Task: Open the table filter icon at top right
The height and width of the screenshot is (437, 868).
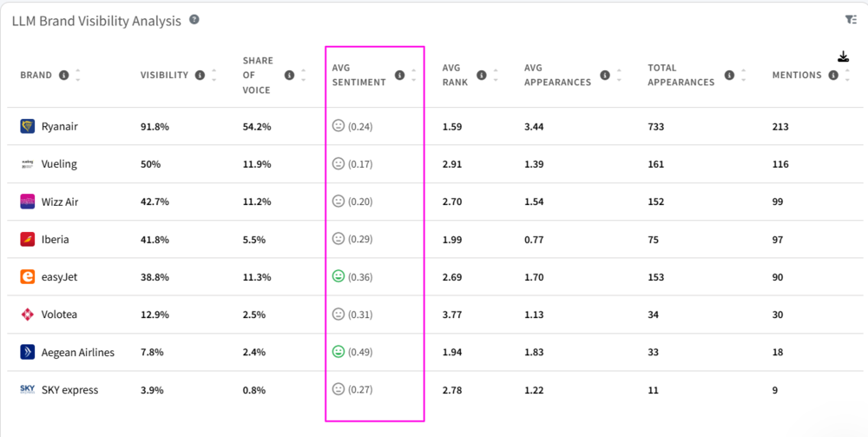Action: tap(851, 19)
